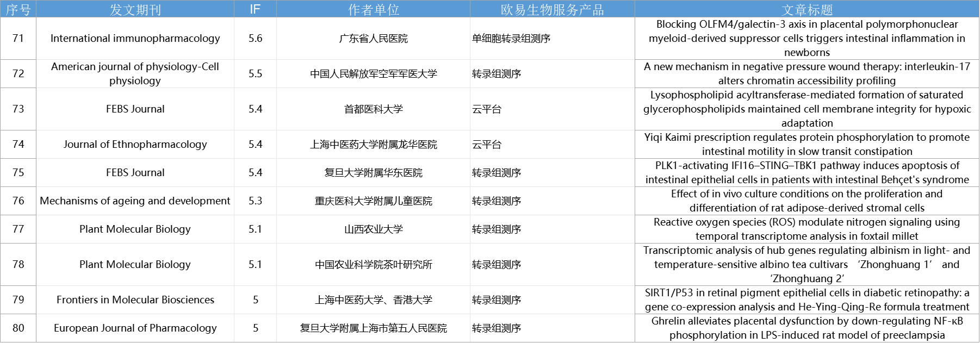Click FEBS Journal in row 75
The height and width of the screenshot is (343, 980).
tap(135, 173)
